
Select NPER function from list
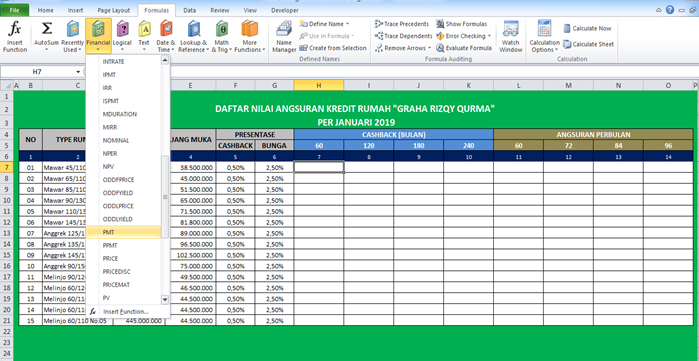pyautogui.click(x=123, y=153)
